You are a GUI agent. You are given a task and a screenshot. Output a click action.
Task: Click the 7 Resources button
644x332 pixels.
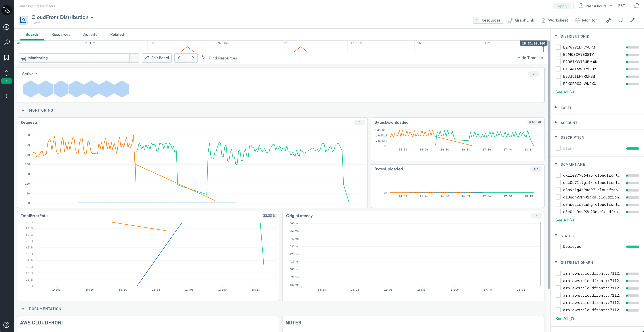click(488, 20)
